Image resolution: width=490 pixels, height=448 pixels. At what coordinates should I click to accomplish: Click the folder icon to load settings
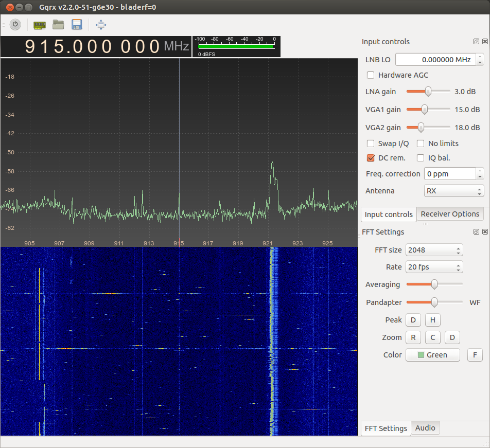(x=58, y=24)
